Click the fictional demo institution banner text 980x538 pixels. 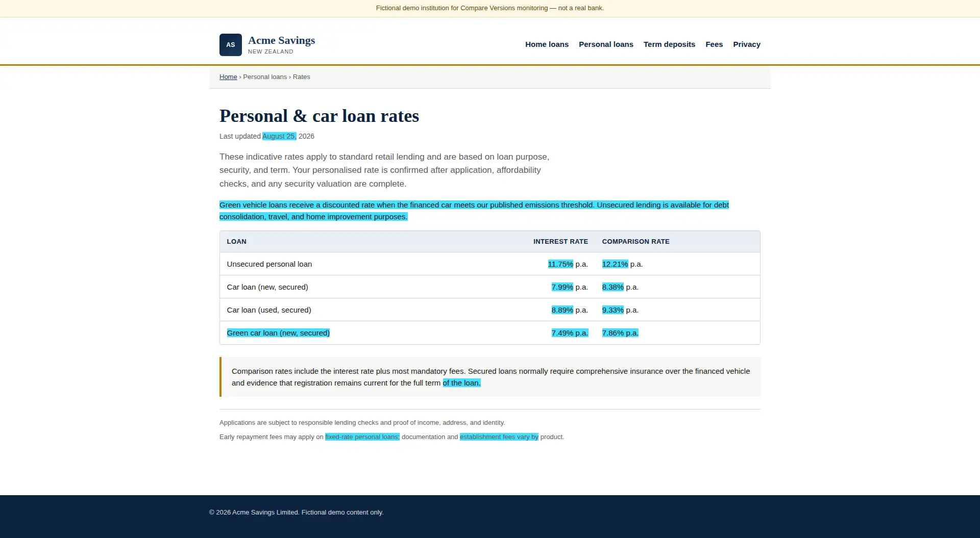point(490,8)
